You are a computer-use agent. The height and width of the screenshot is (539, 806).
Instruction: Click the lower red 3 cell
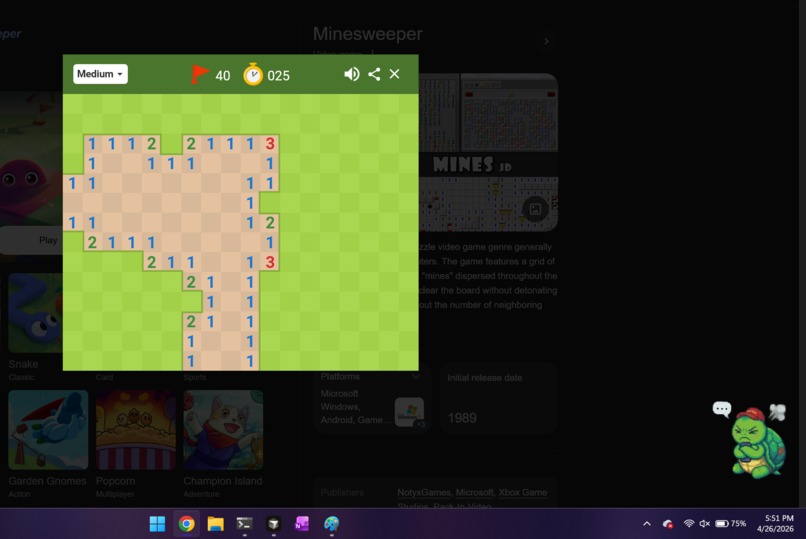click(270, 263)
